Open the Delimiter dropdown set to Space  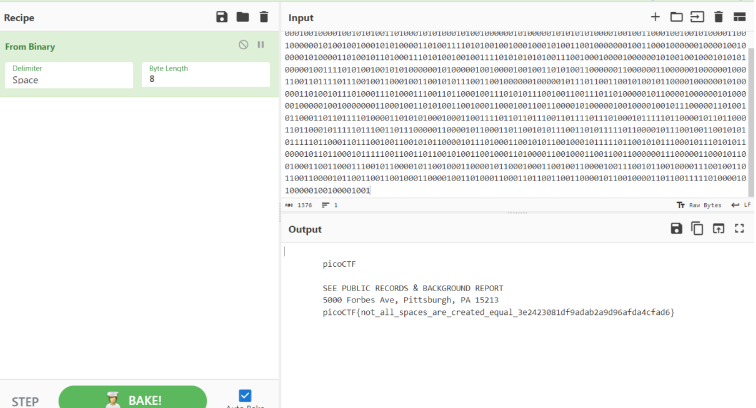tap(69, 75)
